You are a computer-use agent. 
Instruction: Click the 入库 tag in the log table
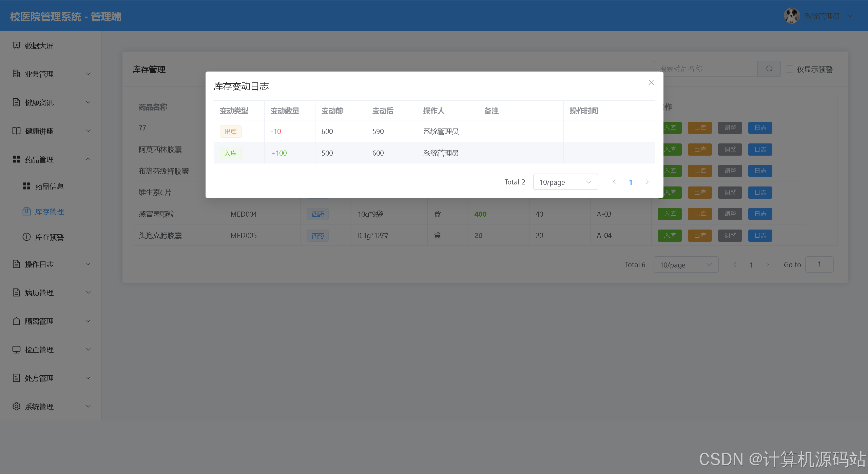click(231, 153)
